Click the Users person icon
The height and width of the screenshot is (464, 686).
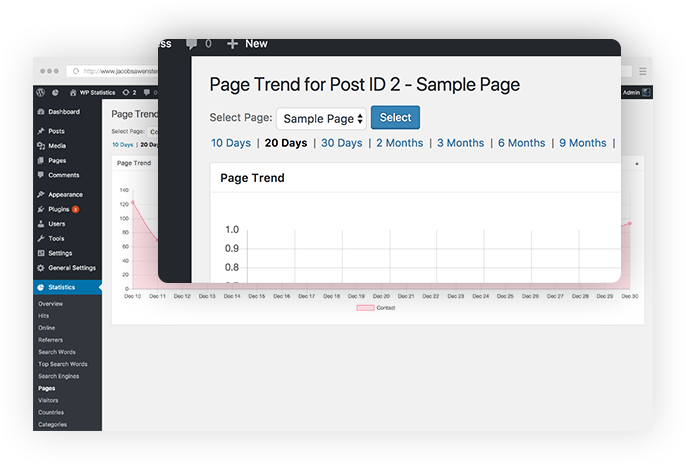click(41, 223)
